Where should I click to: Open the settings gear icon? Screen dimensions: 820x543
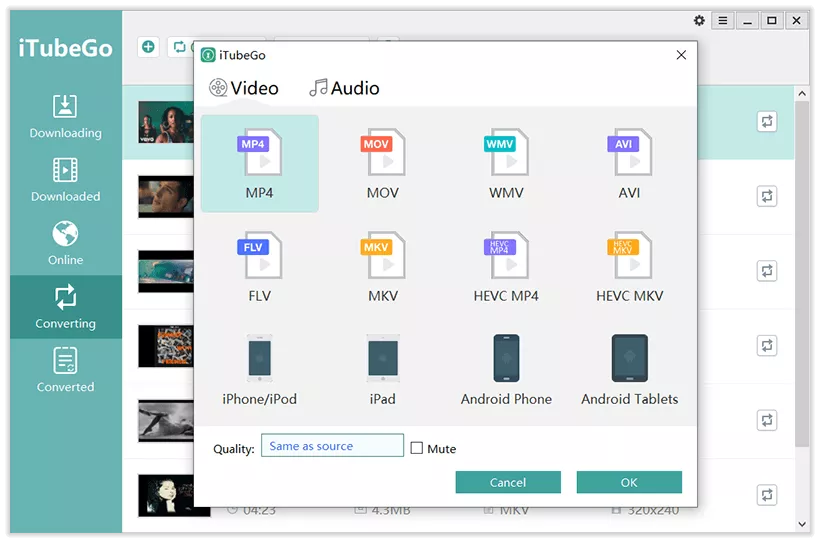(699, 21)
